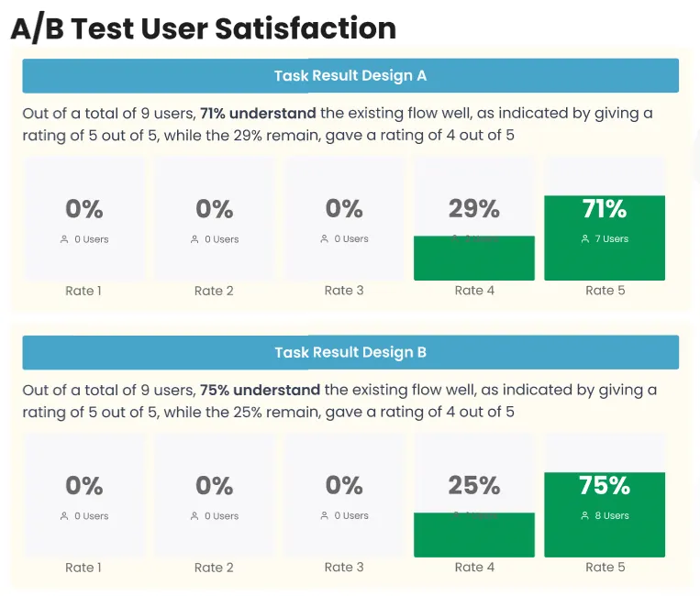Click user icon in Design A Rate 3 card
Screen dimensions: 700x596
[x=325, y=239]
